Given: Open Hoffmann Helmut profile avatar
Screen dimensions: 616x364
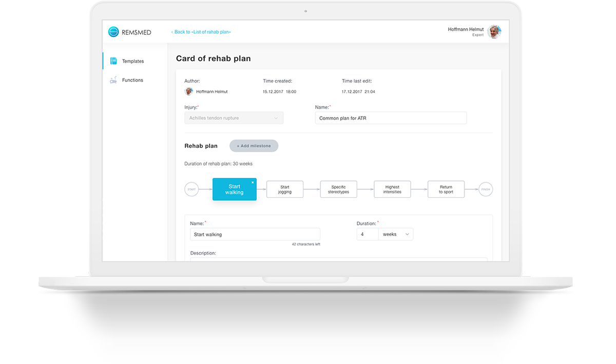Looking at the screenshot, I should [494, 32].
